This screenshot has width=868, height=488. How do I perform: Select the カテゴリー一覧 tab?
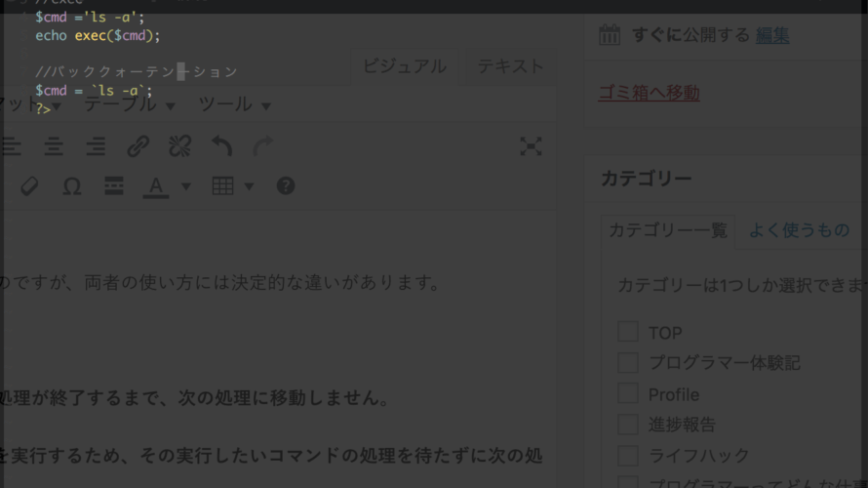668,230
